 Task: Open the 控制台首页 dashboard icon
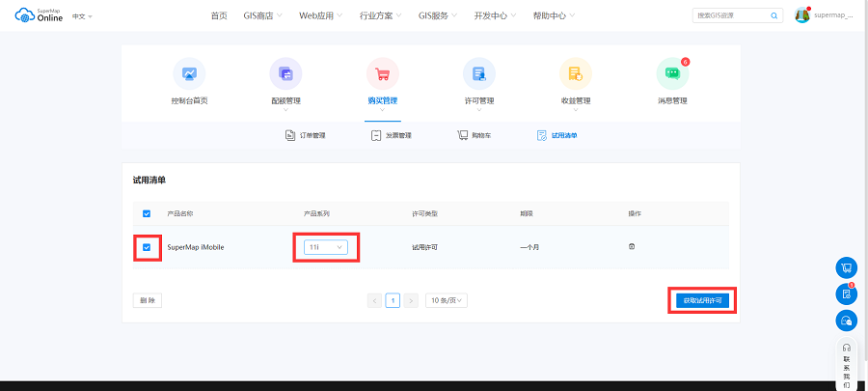click(189, 74)
